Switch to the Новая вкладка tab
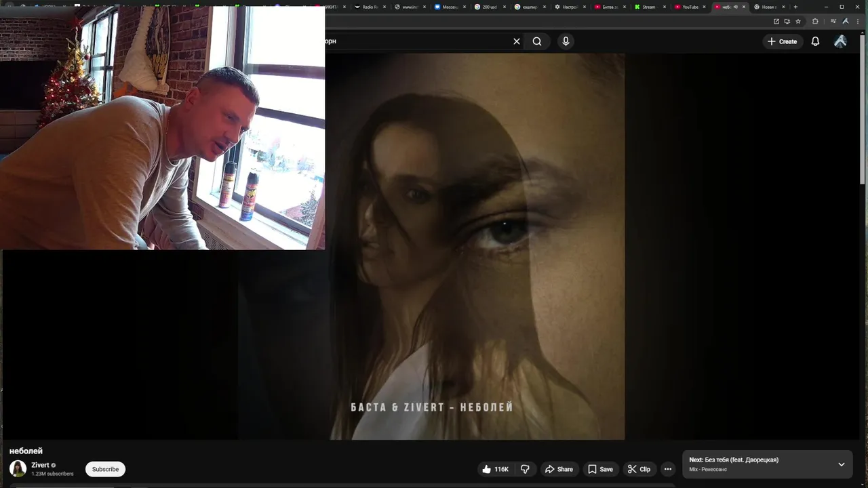The width and height of the screenshot is (868, 488). (768, 7)
